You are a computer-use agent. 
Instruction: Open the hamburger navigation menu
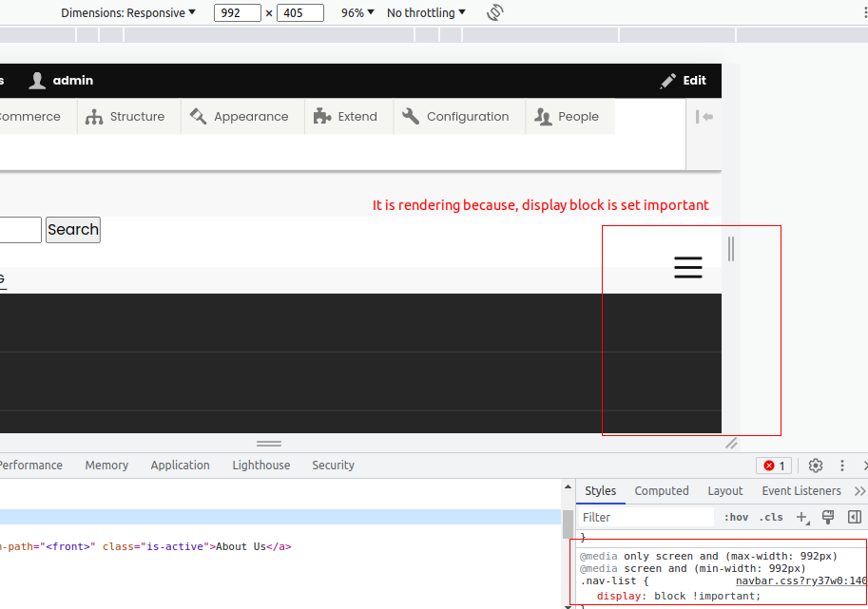(x=687, y=268)
